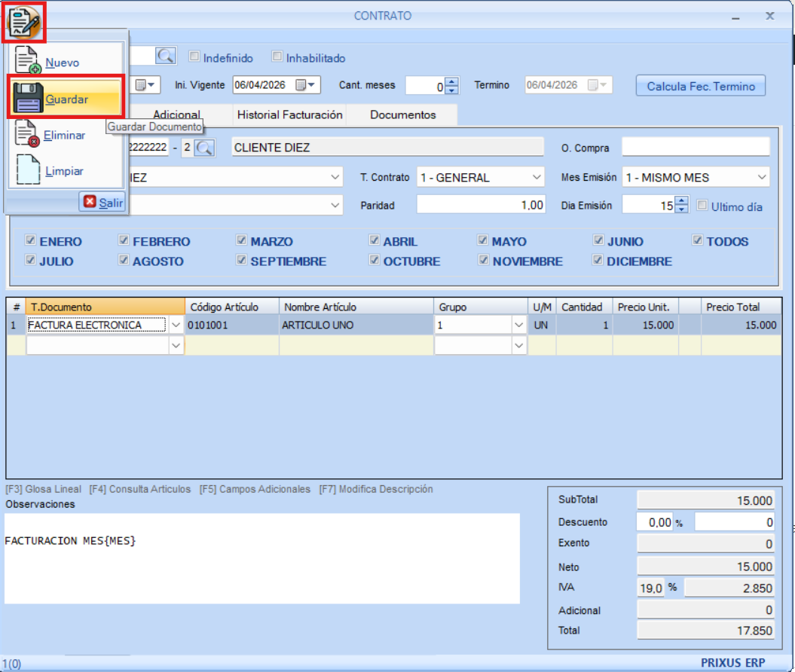Click the contract number search magnifier icon
This screenshot has width=795, height=672.
pos(166,57)
